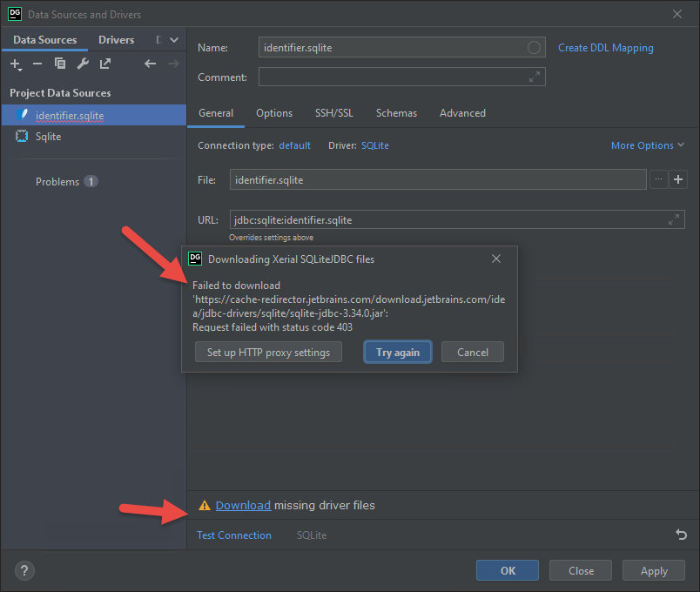Image resolution: width=700 pixels, height=592 pixels.
Task: Switch to the Data Sources tab
Action: point(44,40)
